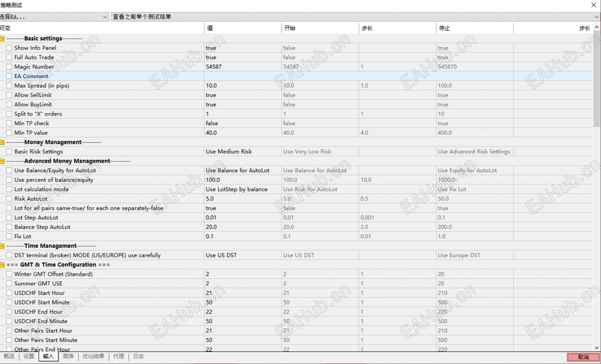Click the Risk AutoLot step value 0.5

[364, 199]
